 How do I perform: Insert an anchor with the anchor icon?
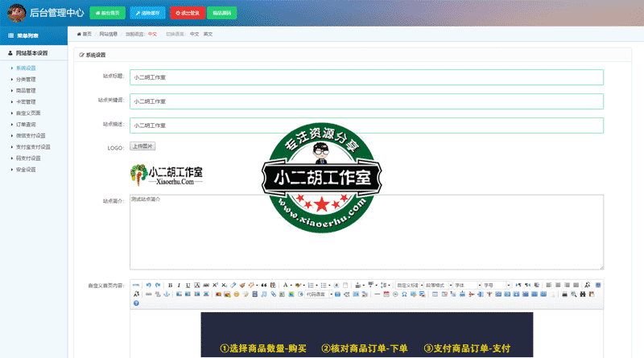[x=167, y=294]
